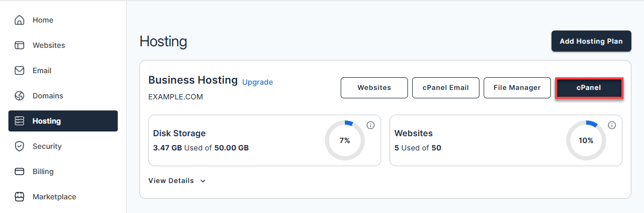Click the Security shield icon

pos(19,146)
